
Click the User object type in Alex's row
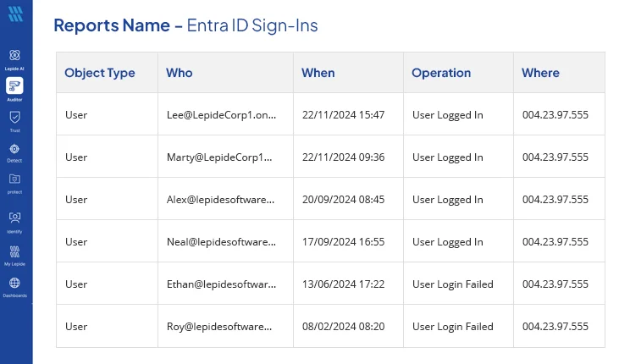pos(76,200)
